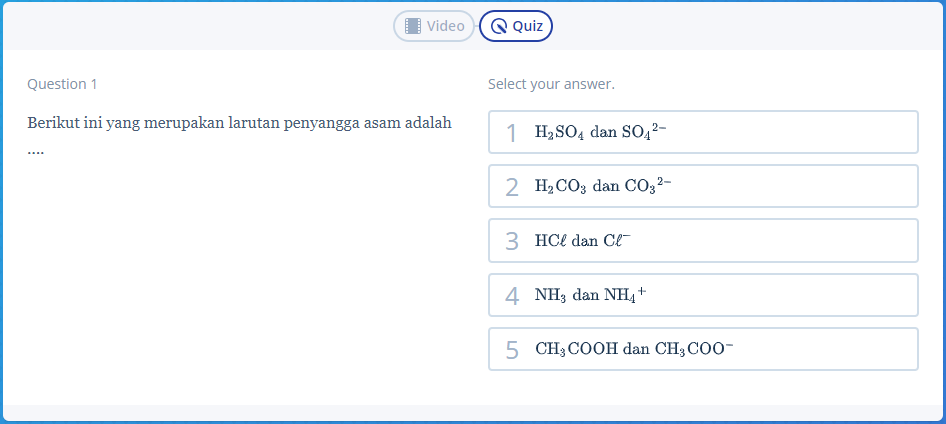Click the number 2 answer badge
Viewport: 946px width, 424px height.
pyautogui.click(x=512, y=187)
